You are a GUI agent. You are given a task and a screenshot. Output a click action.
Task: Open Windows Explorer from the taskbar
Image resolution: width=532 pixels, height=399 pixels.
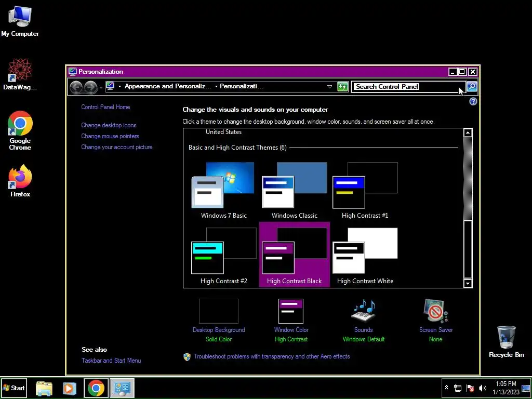pyautogui.click(x=44, y=388)
